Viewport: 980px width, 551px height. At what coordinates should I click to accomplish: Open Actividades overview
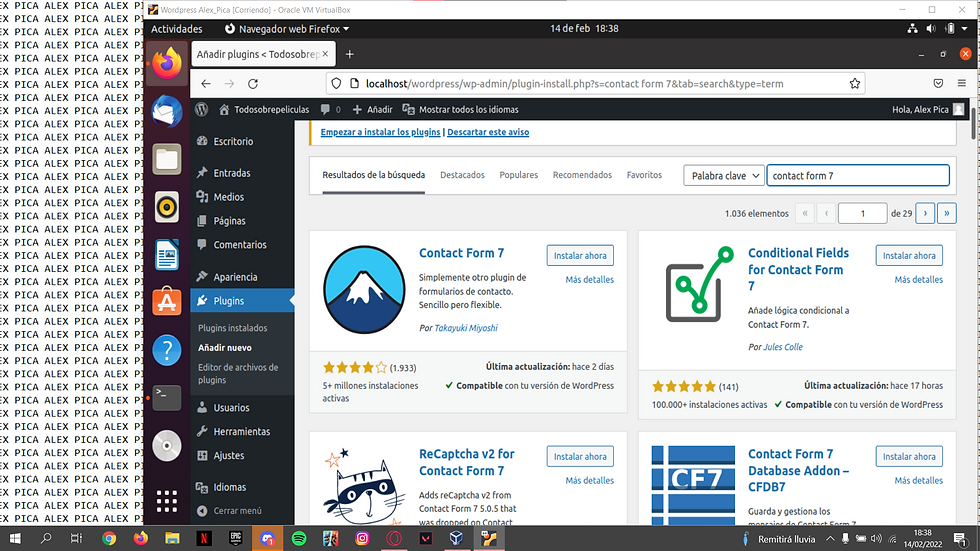pos(177,29)
